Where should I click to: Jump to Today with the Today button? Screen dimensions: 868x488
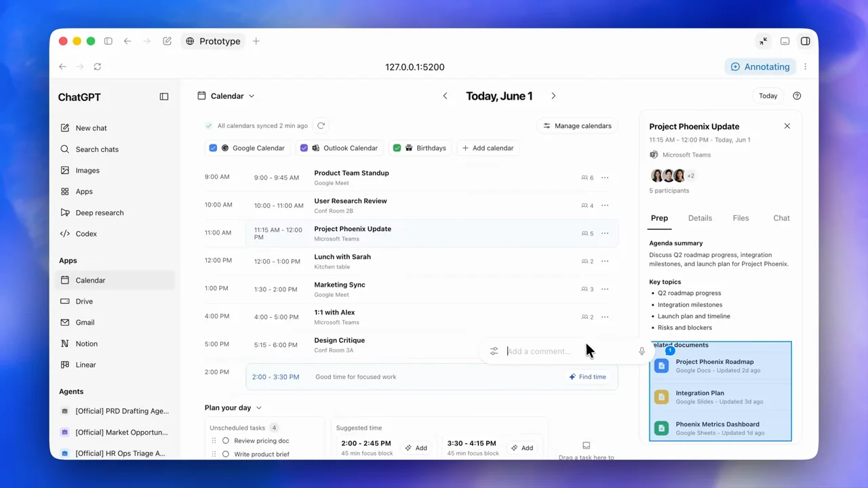(x=768, y=96)
